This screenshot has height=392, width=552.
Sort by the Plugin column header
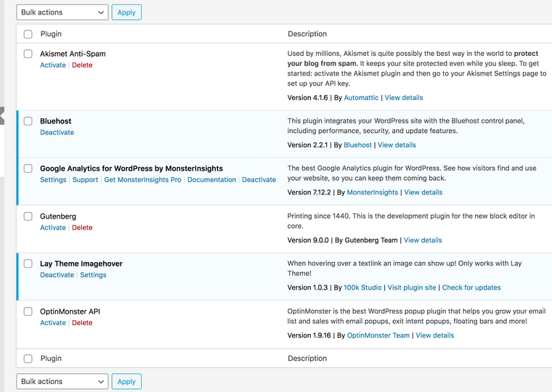coord(51,34)
